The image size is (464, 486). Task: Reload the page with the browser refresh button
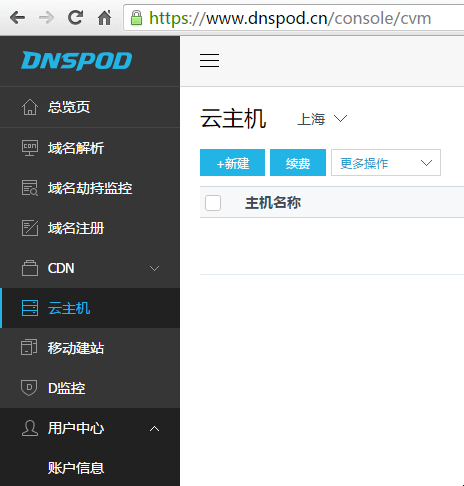[75, 17]
